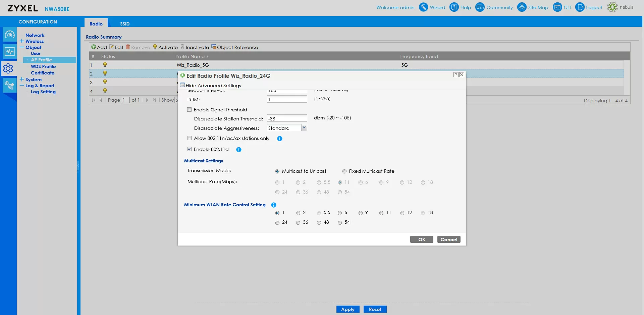
Task: Open the Monitor waveform icon in sidebar
Action: [9, 51]
